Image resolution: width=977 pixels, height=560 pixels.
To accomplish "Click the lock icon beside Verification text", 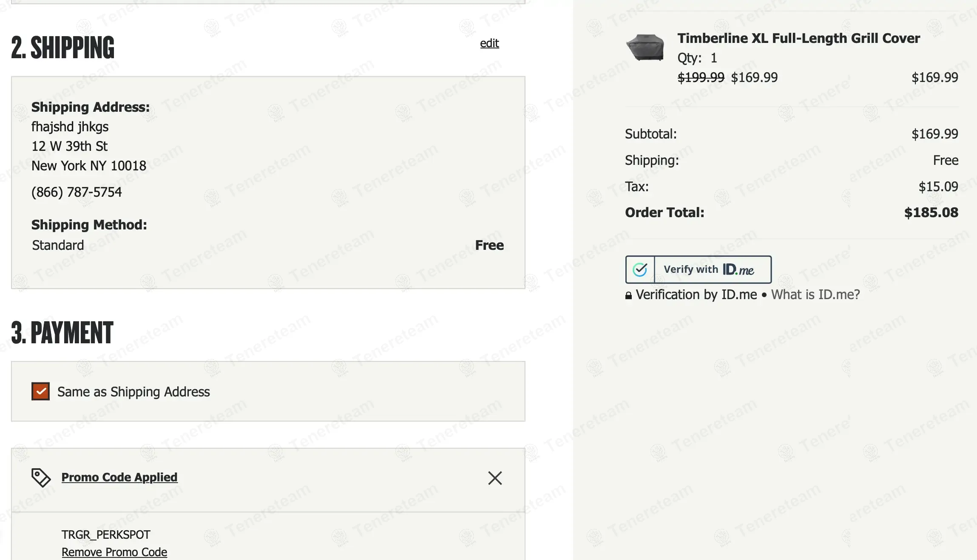I will coord(628,295).
